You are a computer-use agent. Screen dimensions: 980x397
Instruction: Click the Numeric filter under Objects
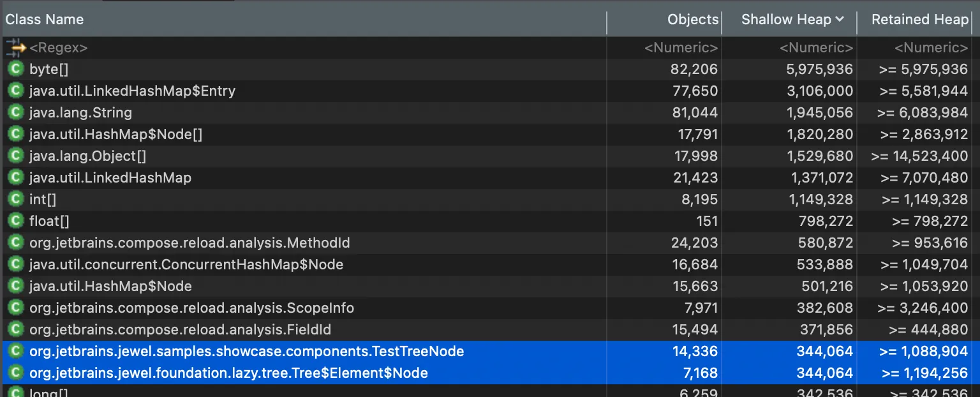pyautogui.click(x=681, y=48)
